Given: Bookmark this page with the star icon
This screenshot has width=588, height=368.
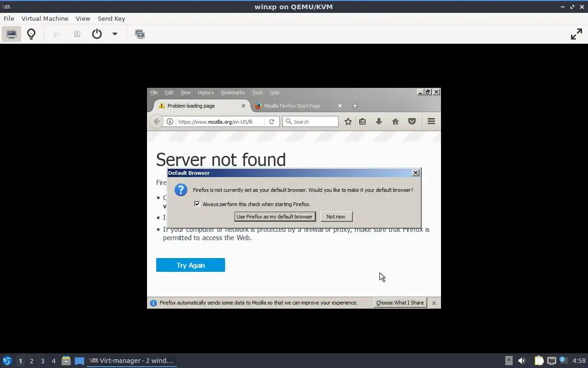Looking at the screenshot, I should 348,121.
